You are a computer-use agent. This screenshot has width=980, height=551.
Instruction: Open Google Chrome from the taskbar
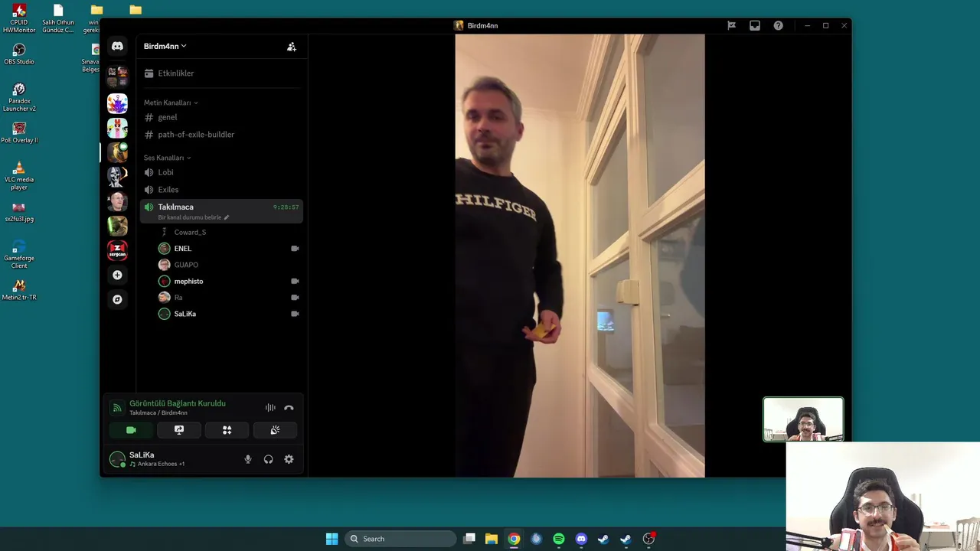pos(514,539)
